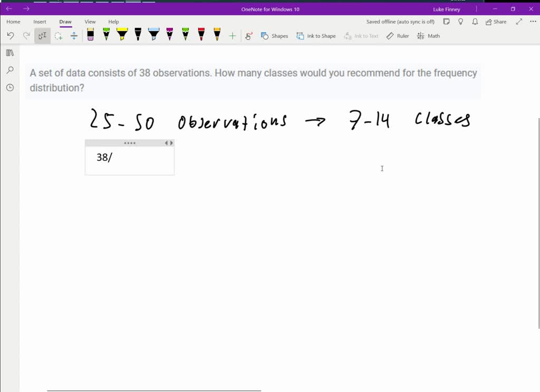The image size is (540, 392).
Task: Select the red pen
Action: (201, 34)
